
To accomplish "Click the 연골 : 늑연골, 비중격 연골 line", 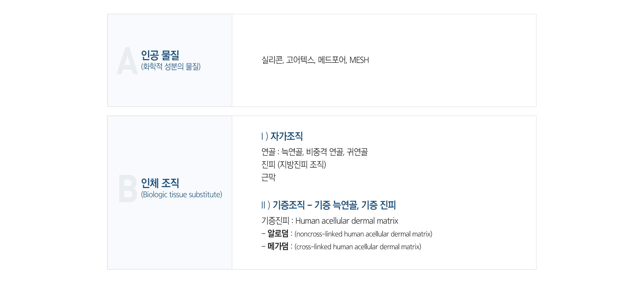I will [315, 152].
